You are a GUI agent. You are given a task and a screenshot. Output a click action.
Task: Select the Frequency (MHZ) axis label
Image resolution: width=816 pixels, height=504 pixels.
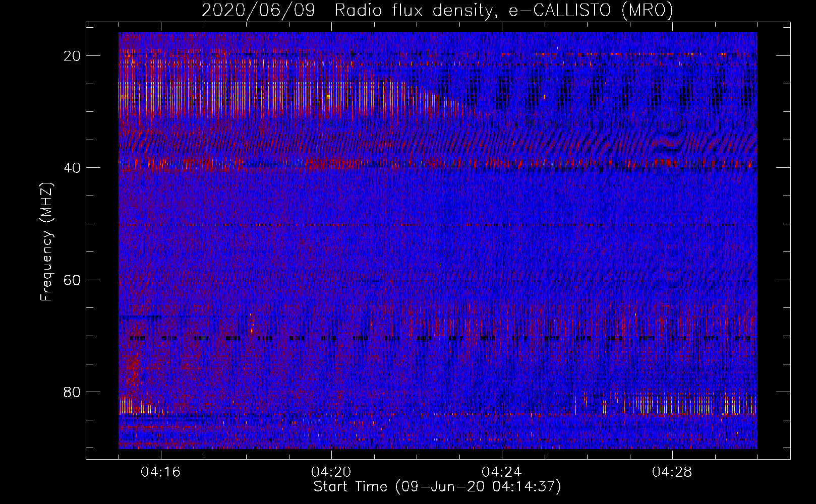tap(46, 242)
